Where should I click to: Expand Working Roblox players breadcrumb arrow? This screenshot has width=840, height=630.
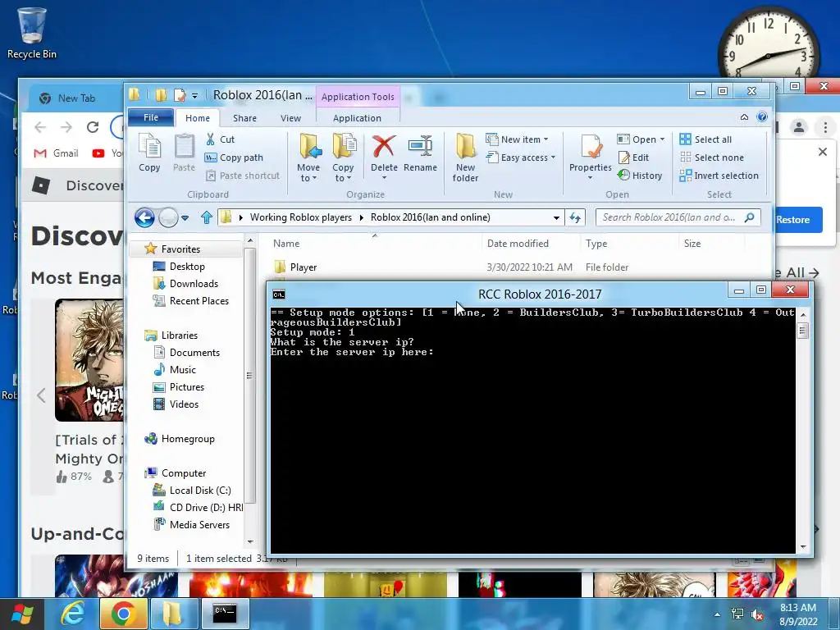coord(361,217)
